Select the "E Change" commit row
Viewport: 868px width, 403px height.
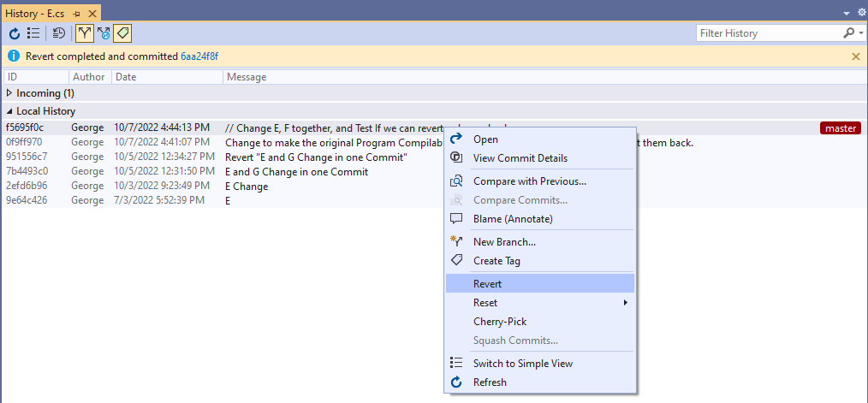247,187
